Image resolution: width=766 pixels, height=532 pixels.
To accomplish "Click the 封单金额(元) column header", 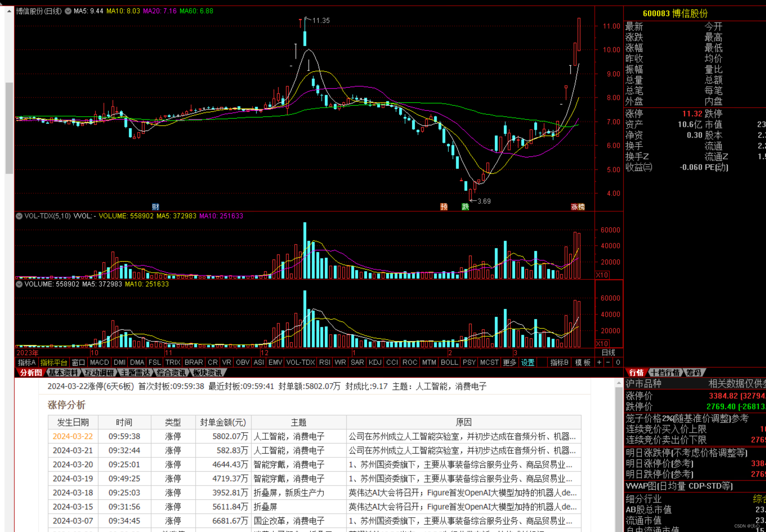I will [223, 422].
